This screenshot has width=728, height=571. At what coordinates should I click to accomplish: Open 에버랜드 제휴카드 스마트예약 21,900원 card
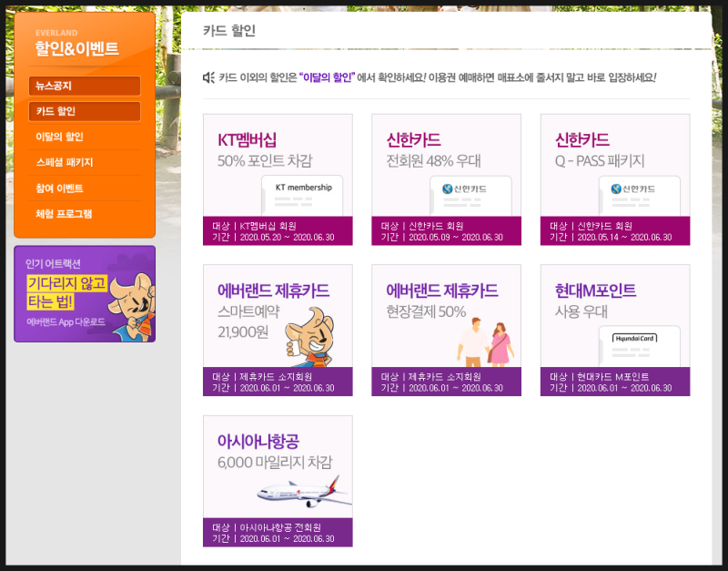pos(278,331)
